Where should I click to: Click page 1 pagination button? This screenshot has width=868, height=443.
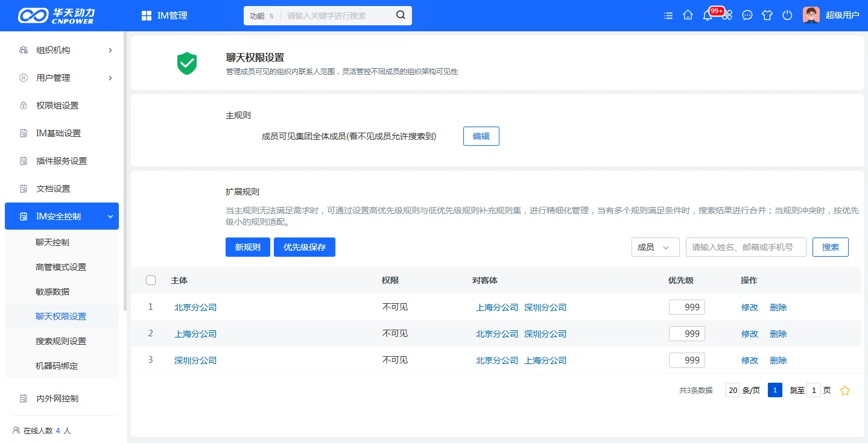(x=775, y=390)
